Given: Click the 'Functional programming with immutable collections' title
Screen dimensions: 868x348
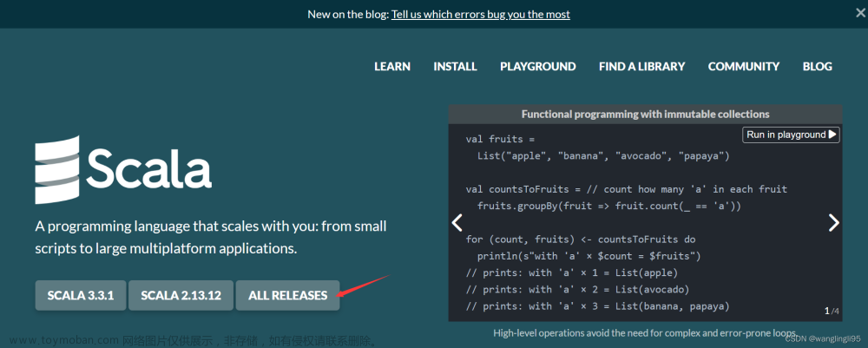Looking at the screenshot, I should point(646,114).
